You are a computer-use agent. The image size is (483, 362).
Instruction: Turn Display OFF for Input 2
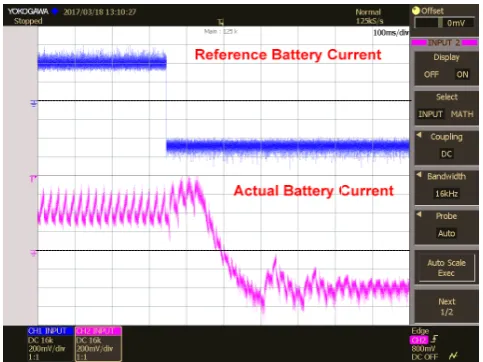click(x=431, y=74)
